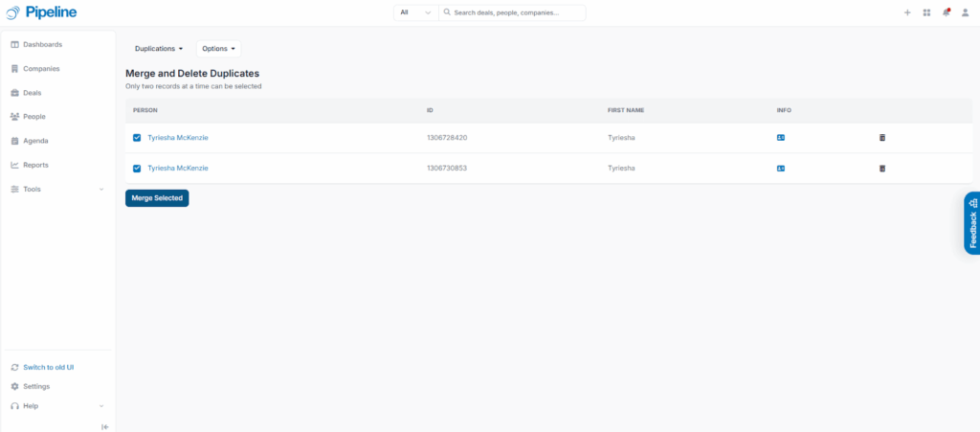This screenshot has height=432, width=980.
Task: Click the Switch to old UI link
Action: (48, 367)
